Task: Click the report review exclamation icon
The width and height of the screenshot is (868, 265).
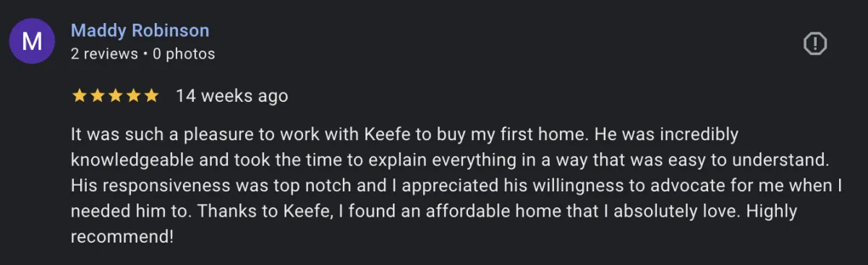Action: (815, 44)
